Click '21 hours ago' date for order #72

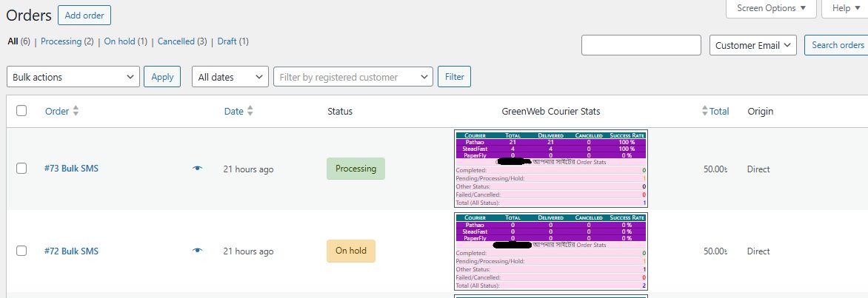coord(248,251)
